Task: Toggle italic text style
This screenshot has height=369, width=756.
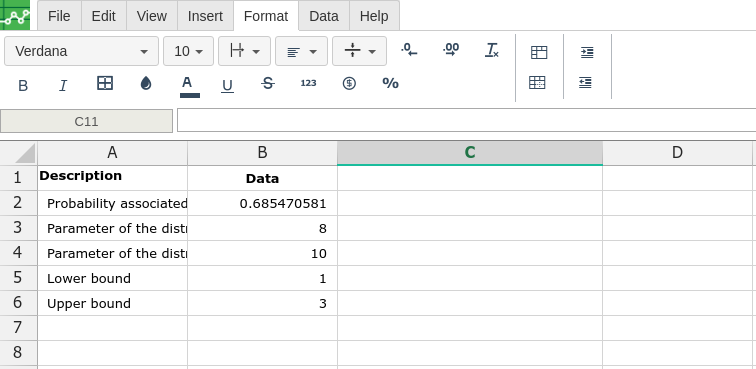Action: [63, 85]
